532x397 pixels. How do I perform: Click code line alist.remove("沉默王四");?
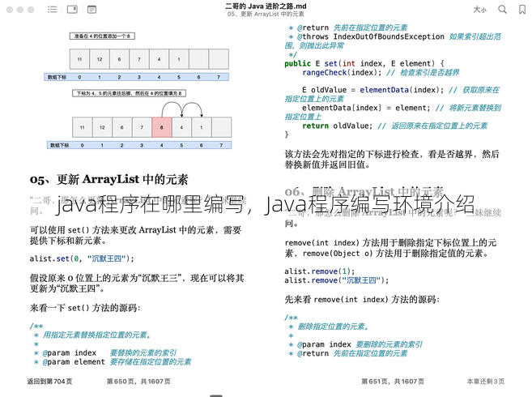(337, 280)
